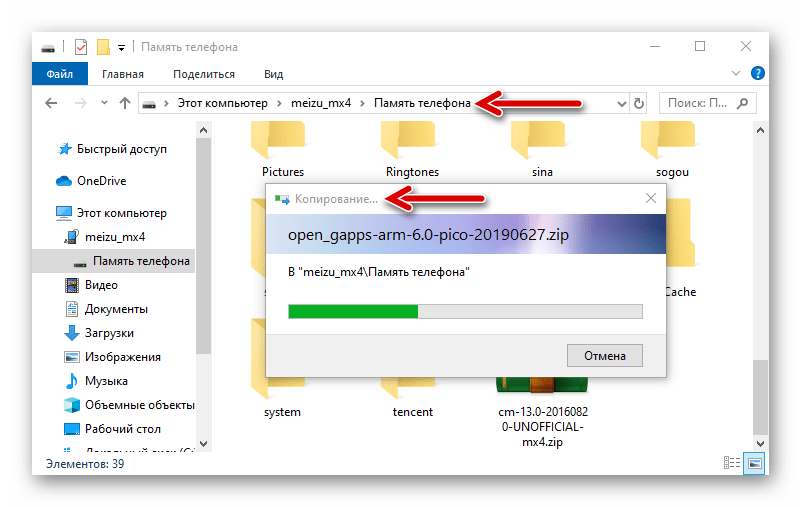The width and height of the screenshot is (801, 507).
Task: Select the Ringtones folder
Action: [x=412, y=149]
